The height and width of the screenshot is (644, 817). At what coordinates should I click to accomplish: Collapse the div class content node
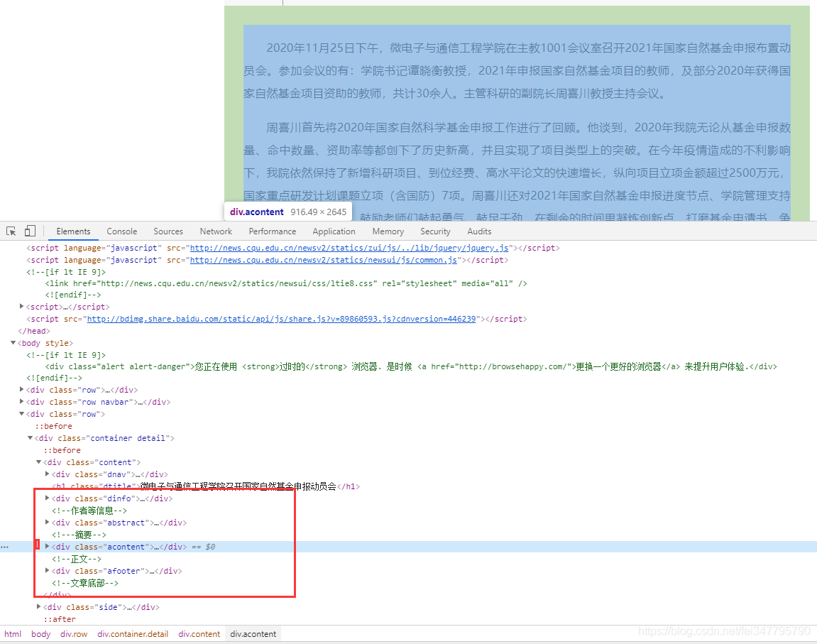[38, 462]
